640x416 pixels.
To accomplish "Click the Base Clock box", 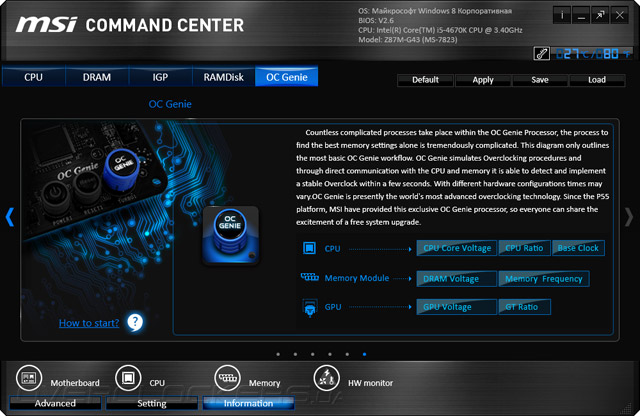I will click(578, 248).
